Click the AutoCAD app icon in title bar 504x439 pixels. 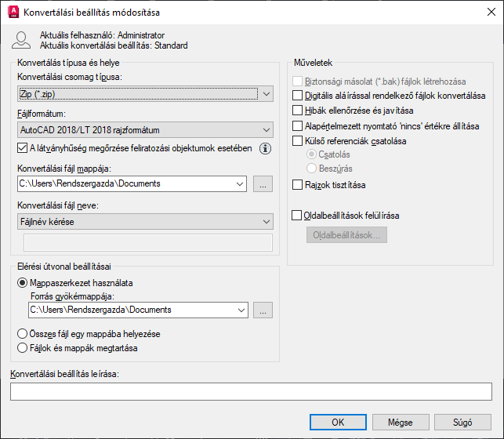tap(13, 13)
